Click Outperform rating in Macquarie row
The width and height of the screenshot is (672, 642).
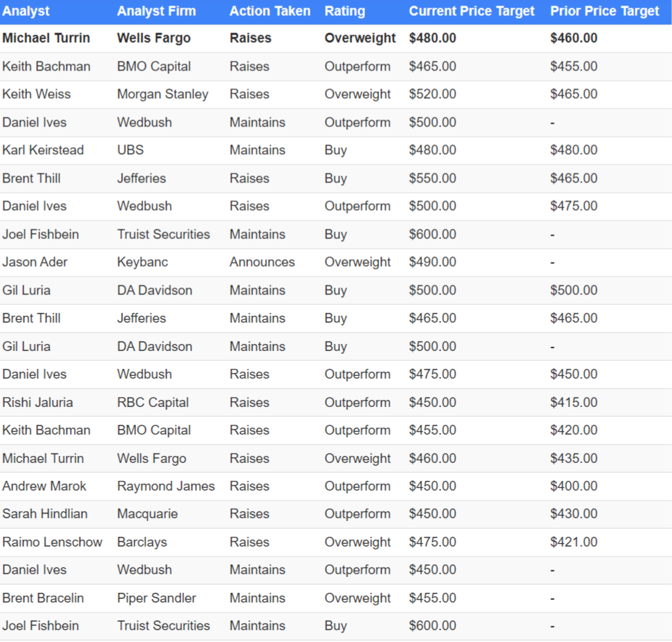pyautogui.click(x=357, y=514)
